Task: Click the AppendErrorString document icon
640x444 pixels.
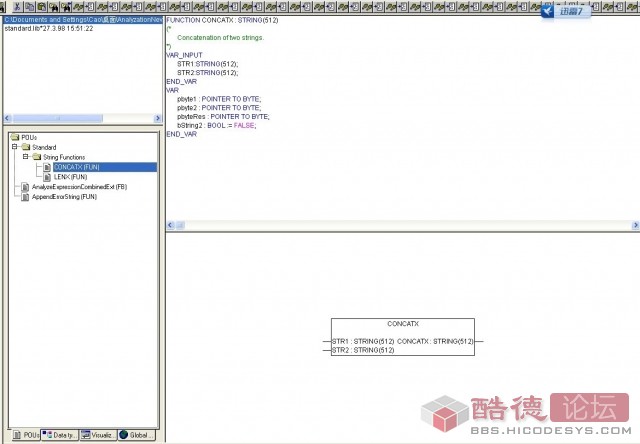Action: [x=25, y=197]
